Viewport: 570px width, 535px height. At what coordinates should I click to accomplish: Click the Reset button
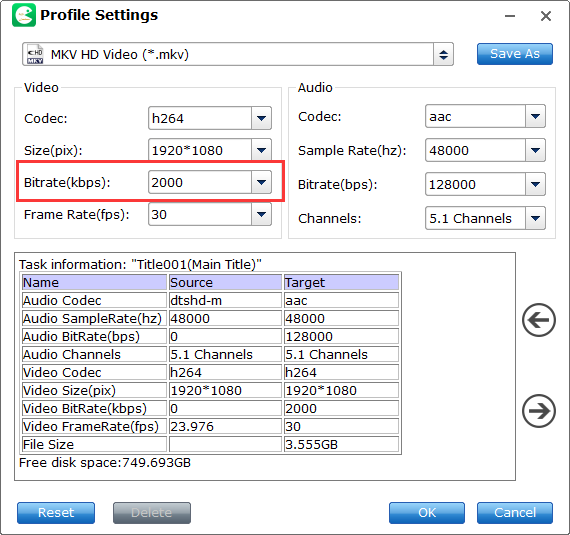pos(56,513)
